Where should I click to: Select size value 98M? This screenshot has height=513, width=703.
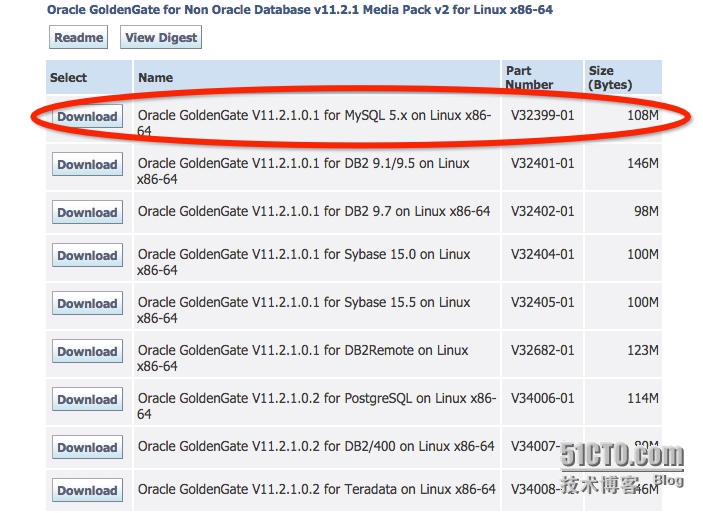(x=647, y=211)
